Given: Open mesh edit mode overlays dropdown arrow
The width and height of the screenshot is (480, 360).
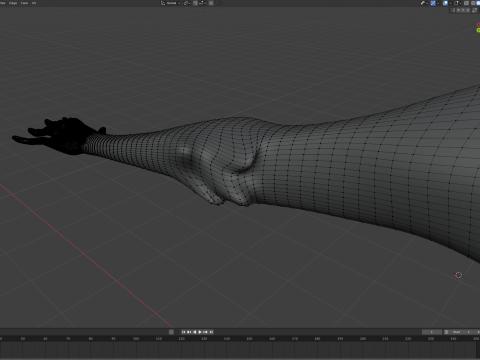Looking at the screenshot, I should pos(460,3).
